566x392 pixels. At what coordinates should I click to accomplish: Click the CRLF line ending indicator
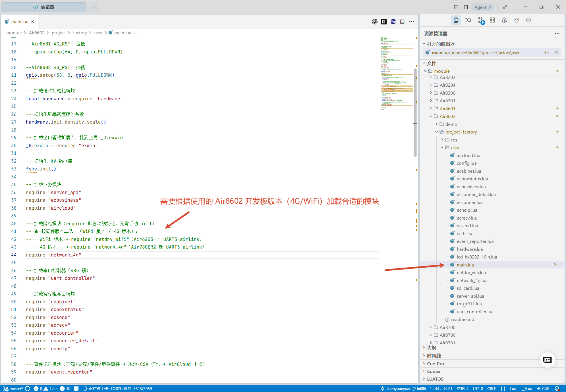coord(492,389)
